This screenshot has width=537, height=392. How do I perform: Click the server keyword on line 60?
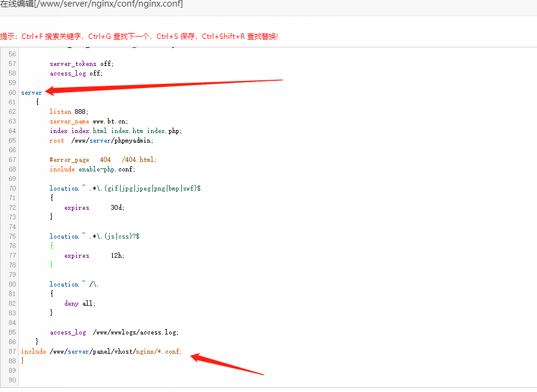31,92
